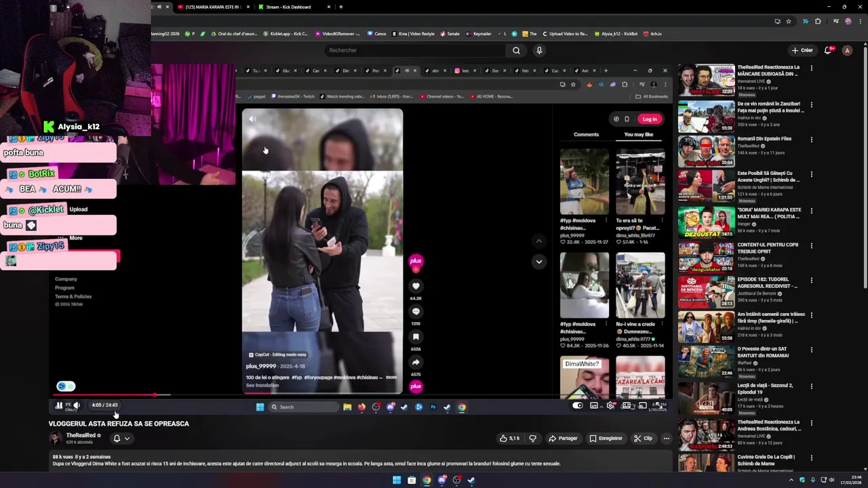Open more actions menu beside Clip

click(666, 439)
